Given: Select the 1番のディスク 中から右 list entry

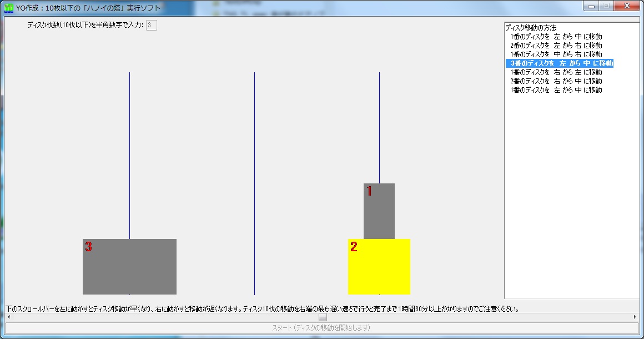Looking at the screenshot, I should click(x=556, y=54).
